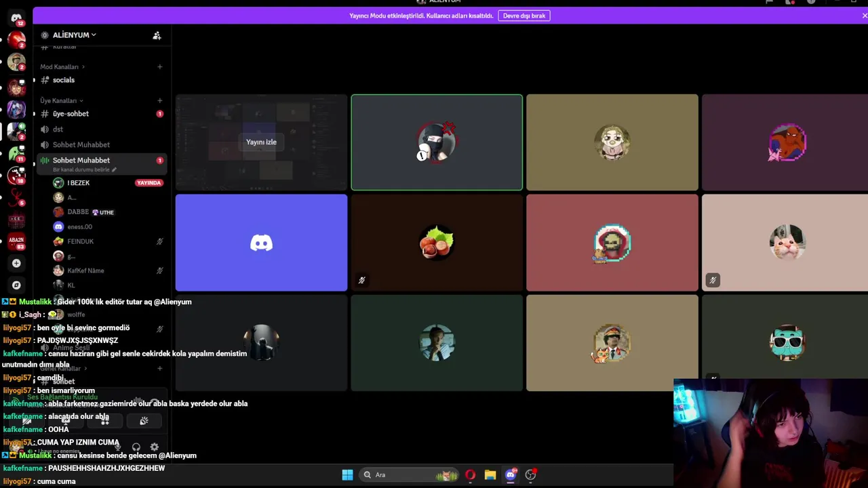The image size is (868, 488).
Task: Toggle headphones deafen in user panel
Action: 136,447
